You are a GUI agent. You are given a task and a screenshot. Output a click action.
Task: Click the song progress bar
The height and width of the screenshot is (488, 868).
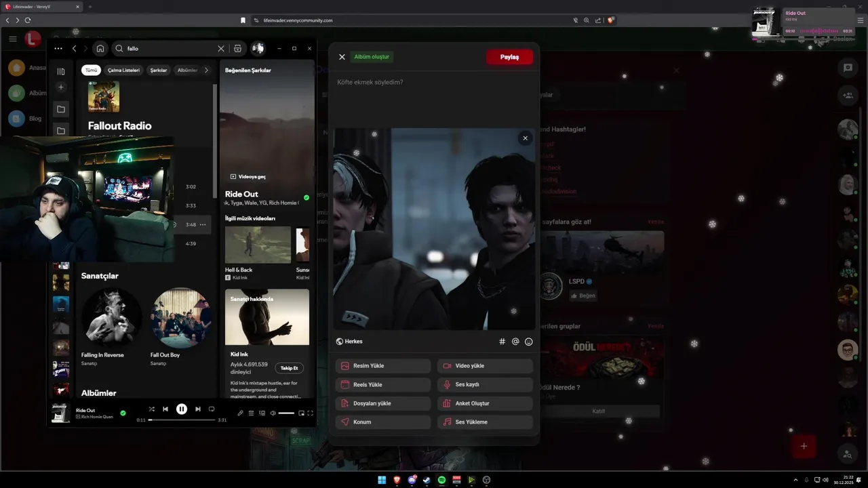182,420
